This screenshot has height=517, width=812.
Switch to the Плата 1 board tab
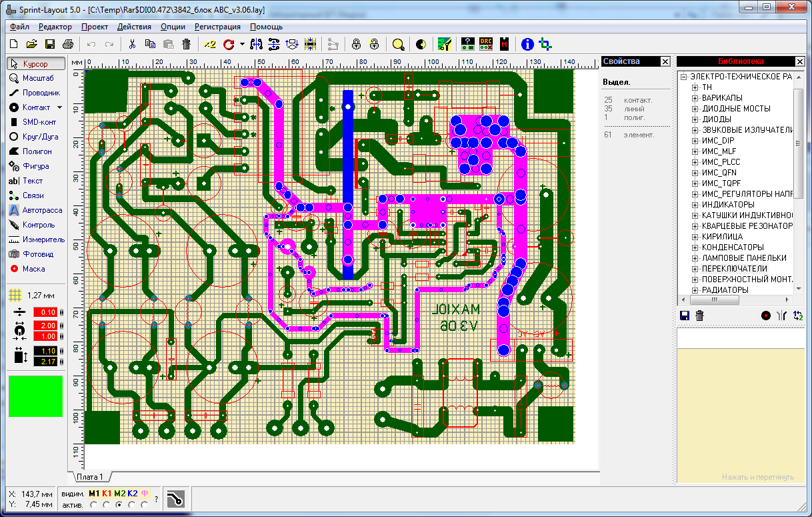(89, 477)
